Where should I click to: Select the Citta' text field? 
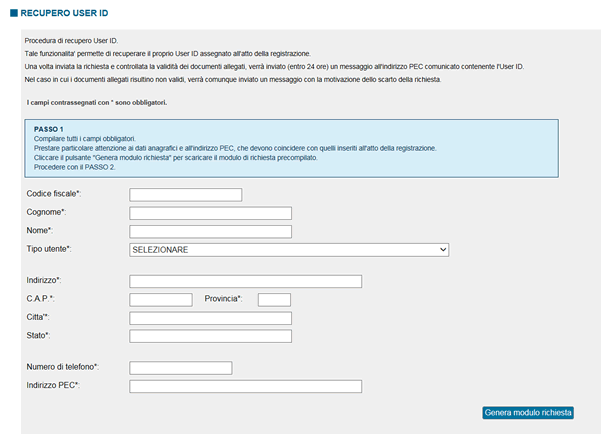[x=211, y=318]
